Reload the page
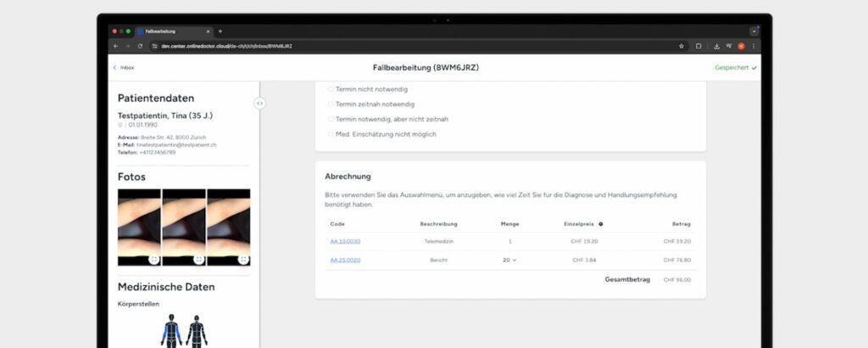Image resolution: width=868 pixels, height=348 pixels. tap(140, 46)
